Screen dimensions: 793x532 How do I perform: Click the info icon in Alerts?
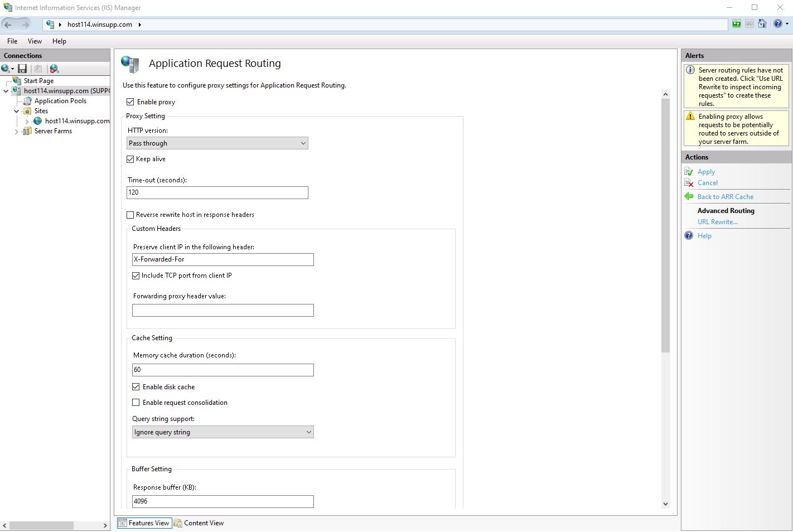690,70
